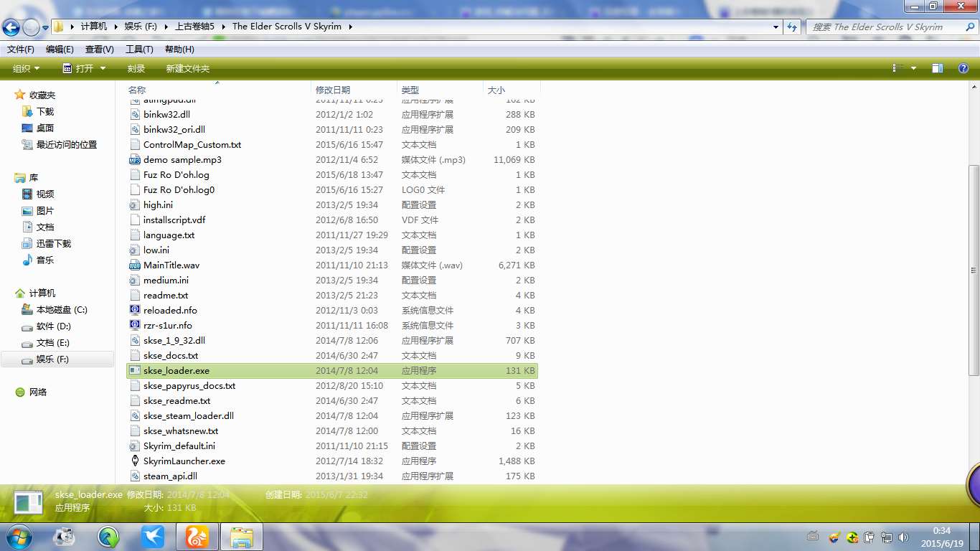Viewport: 980px width, 551px height.
Task: Click the skse_loader.exe file icon
Action: pos(135,371)
